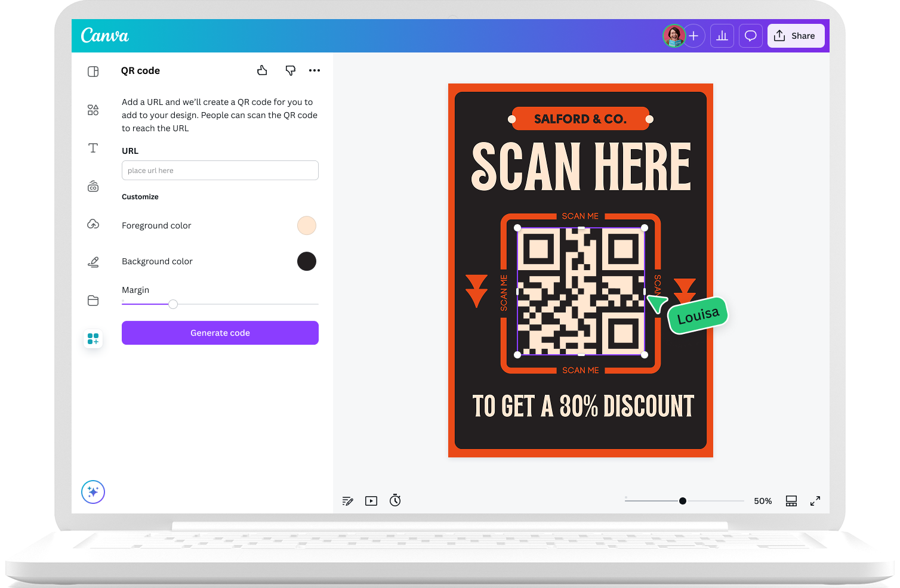
Task: Open the notes icon in bottom bar
Action: [348, 501]
